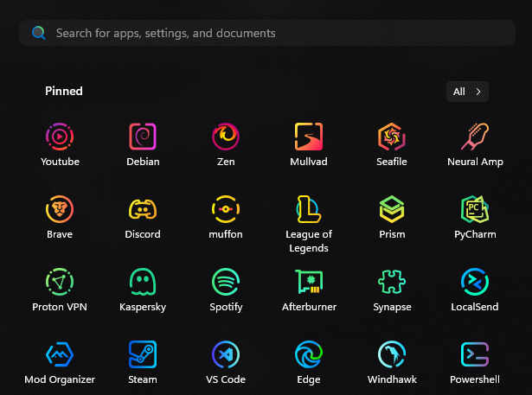The width and height of the screenshot is (532, 395).
Task: Launch the Steam icon
Action: 143,354
